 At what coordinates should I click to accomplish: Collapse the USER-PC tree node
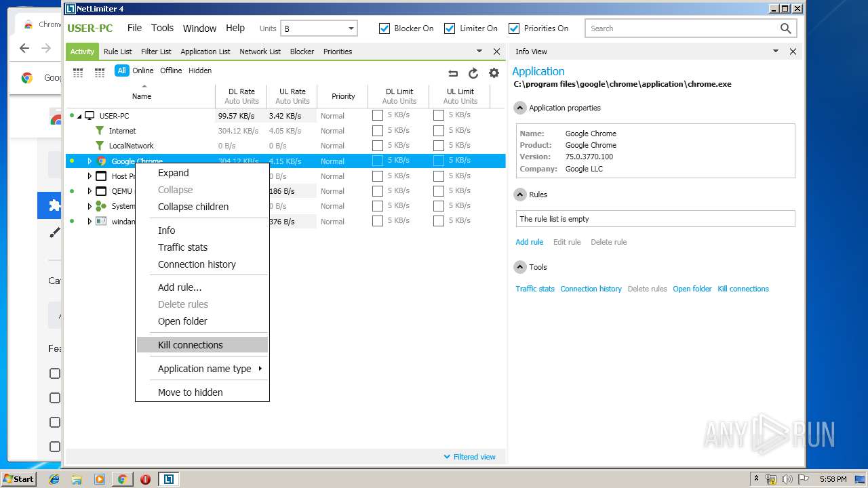coord(79,116)
